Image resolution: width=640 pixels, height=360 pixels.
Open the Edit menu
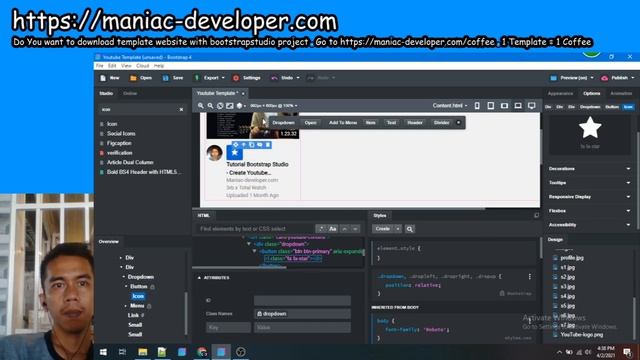point(112,66)
